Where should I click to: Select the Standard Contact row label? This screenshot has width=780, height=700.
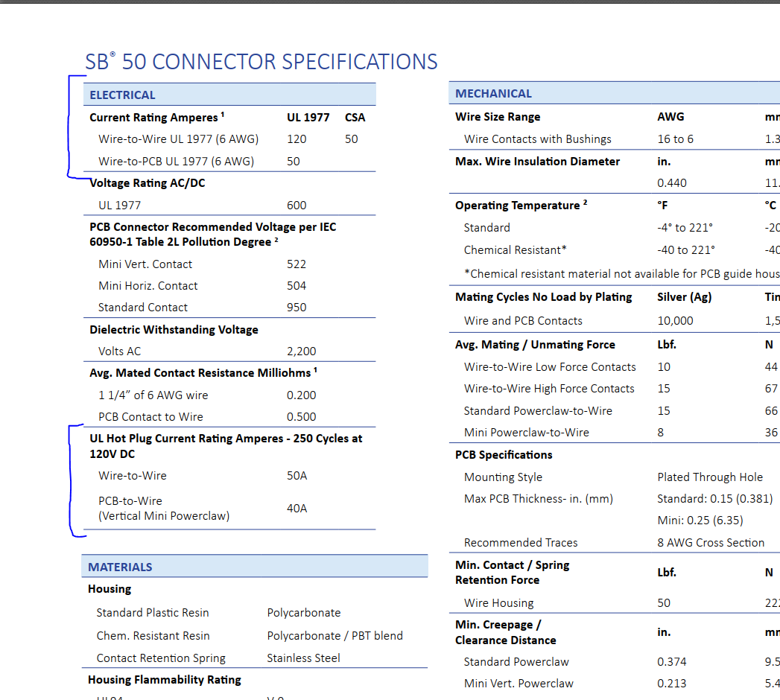point(143,308)
